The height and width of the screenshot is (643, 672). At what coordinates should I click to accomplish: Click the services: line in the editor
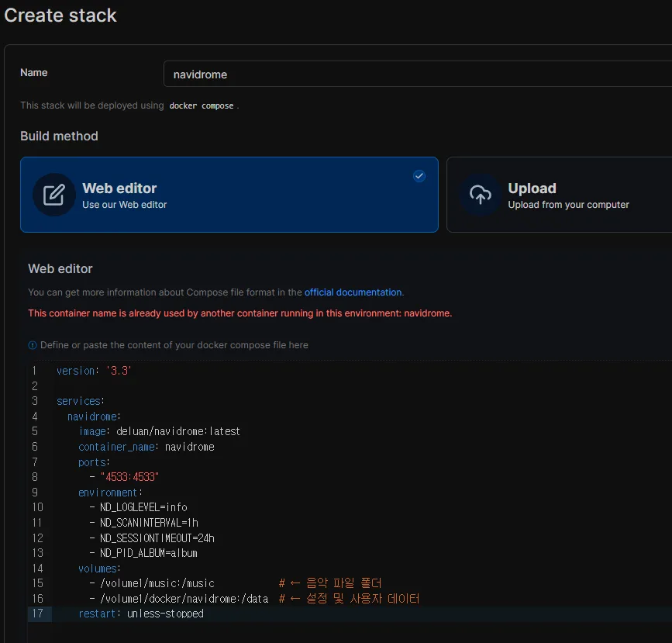[x=79, y=402]
